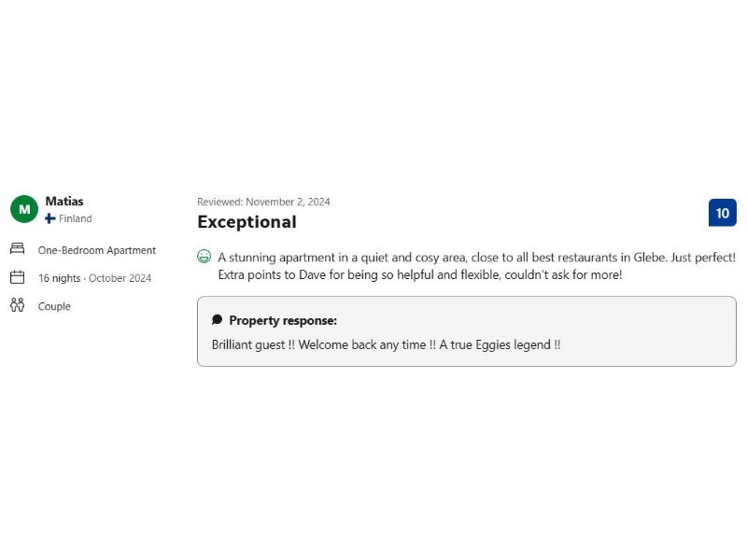Viewport: 747px width, 560px height.
Task: Click the bed icon beside One-Bedroom Apartment
Action: point(17,249)
